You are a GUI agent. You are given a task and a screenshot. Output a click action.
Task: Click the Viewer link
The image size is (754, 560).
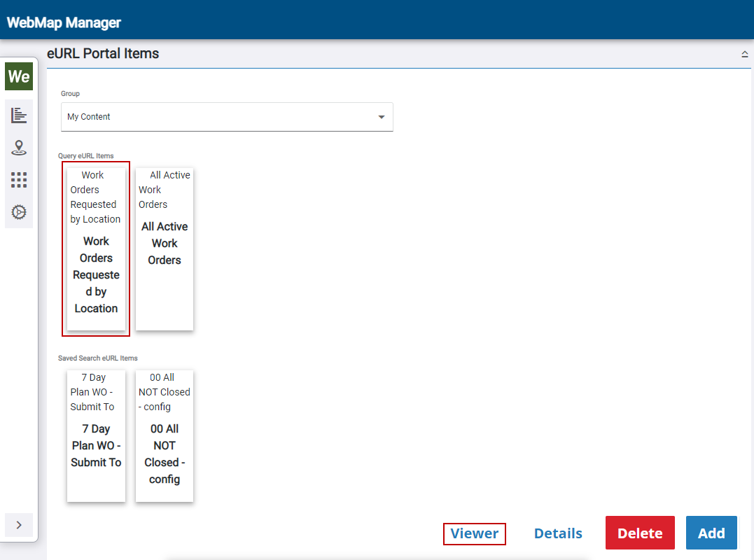pyautogui.click(x=475, y=533)
